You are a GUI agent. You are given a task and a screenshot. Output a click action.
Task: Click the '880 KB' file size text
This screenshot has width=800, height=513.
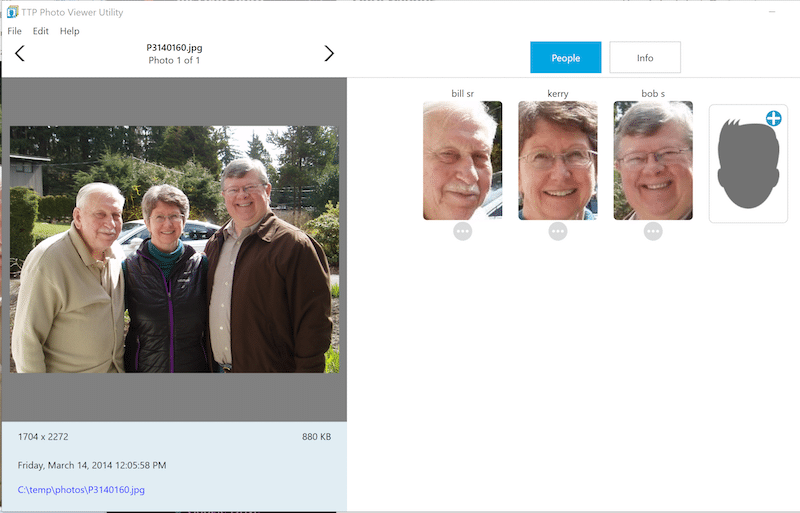pos(316,436)
